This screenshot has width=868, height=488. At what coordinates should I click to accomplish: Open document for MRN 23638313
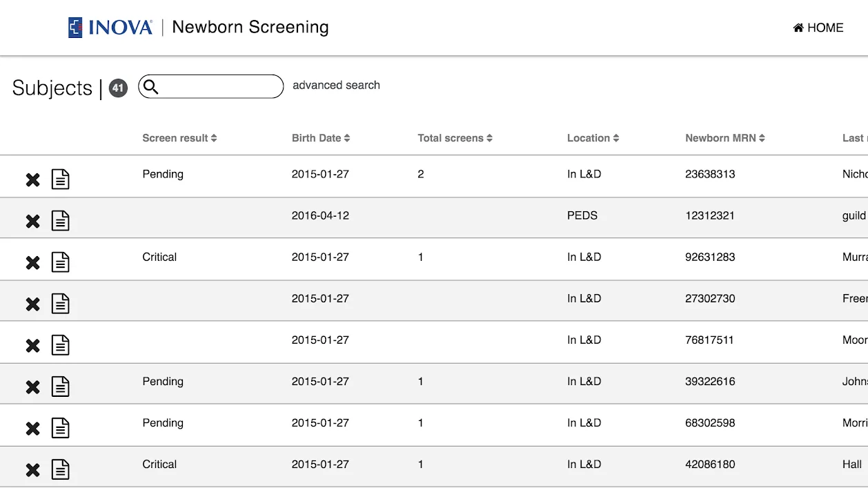(61, 179)
